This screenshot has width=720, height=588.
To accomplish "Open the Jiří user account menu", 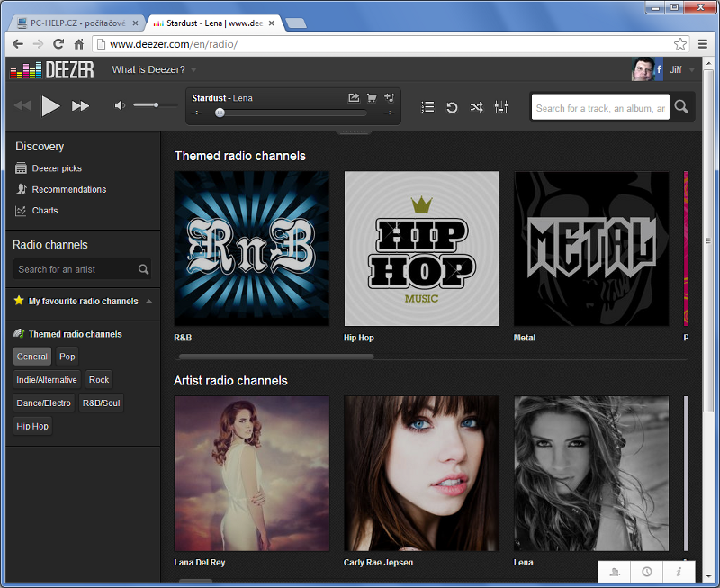I will click(681, 69).
